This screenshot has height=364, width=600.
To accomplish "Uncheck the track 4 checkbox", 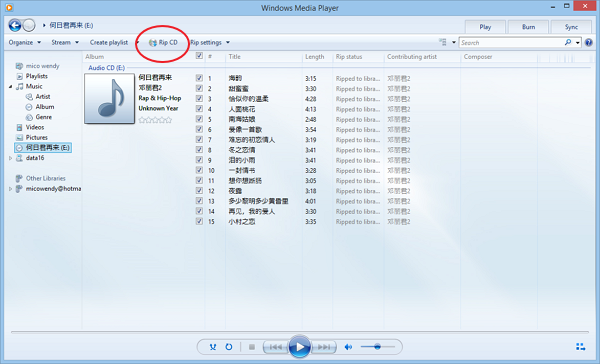I will tap(199, 109).
